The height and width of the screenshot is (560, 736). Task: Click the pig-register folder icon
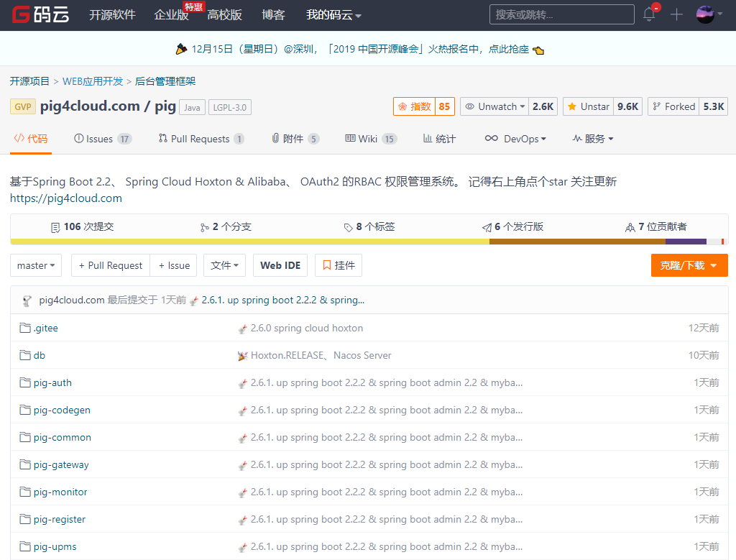(x=25, y=519)
